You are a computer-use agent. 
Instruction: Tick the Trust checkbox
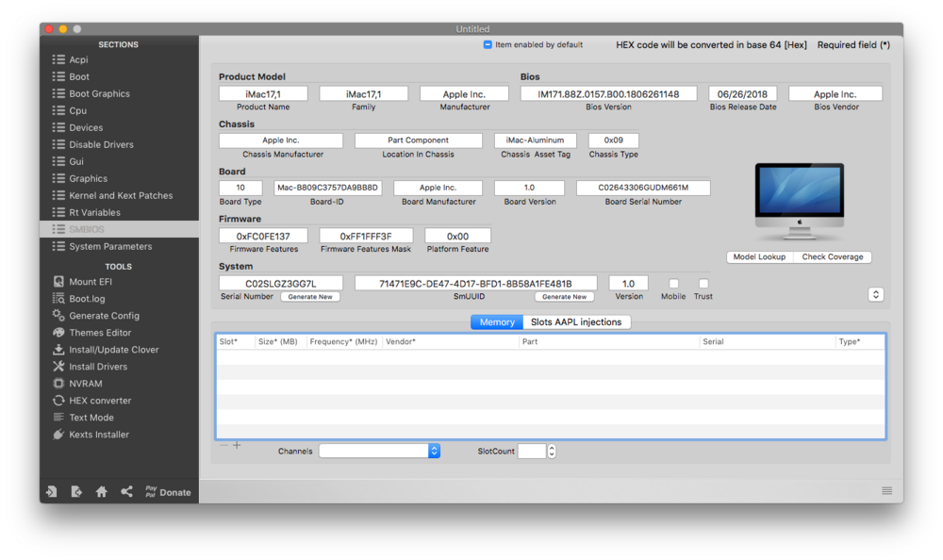pos(703,284)
